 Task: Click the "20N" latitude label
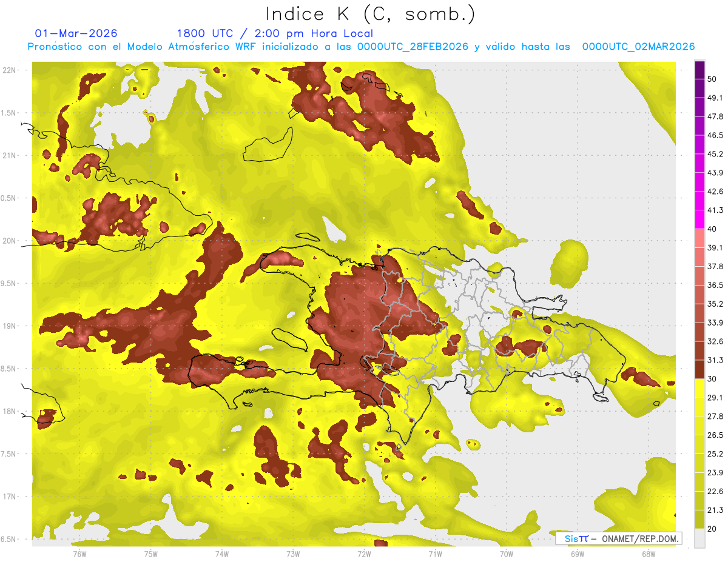9,241
